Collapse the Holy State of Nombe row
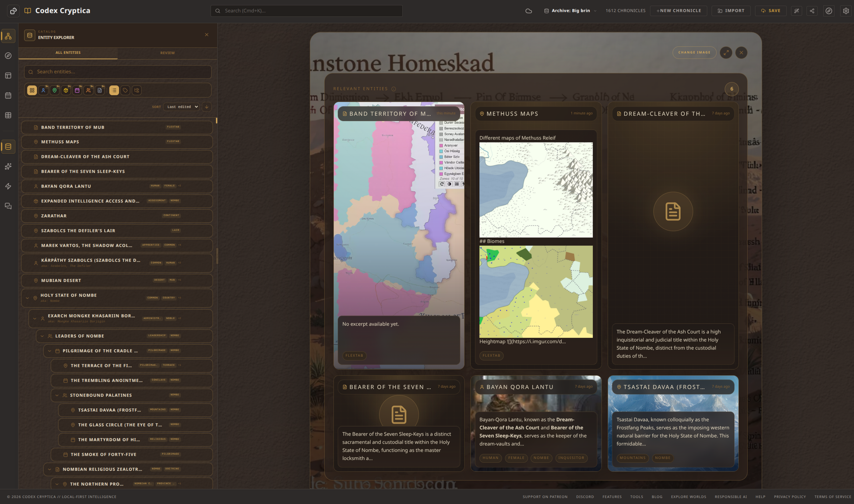The image size is (854, 504). tap(27, 298)
